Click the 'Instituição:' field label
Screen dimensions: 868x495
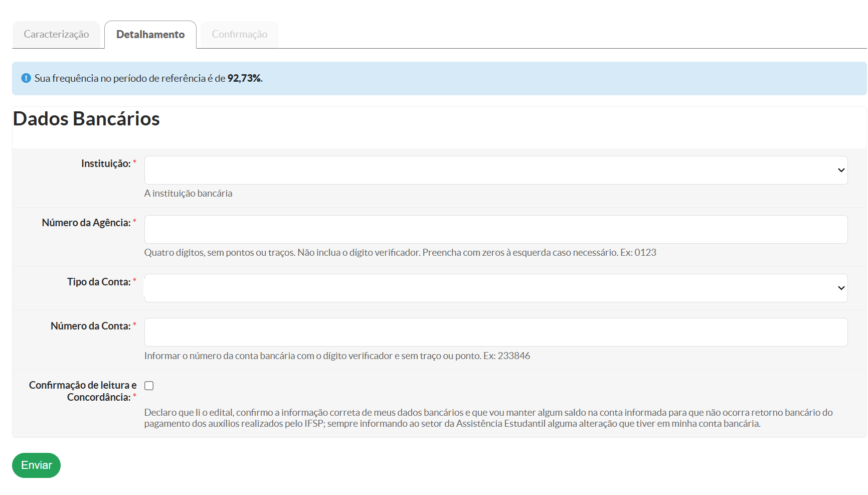pos(106,164)
